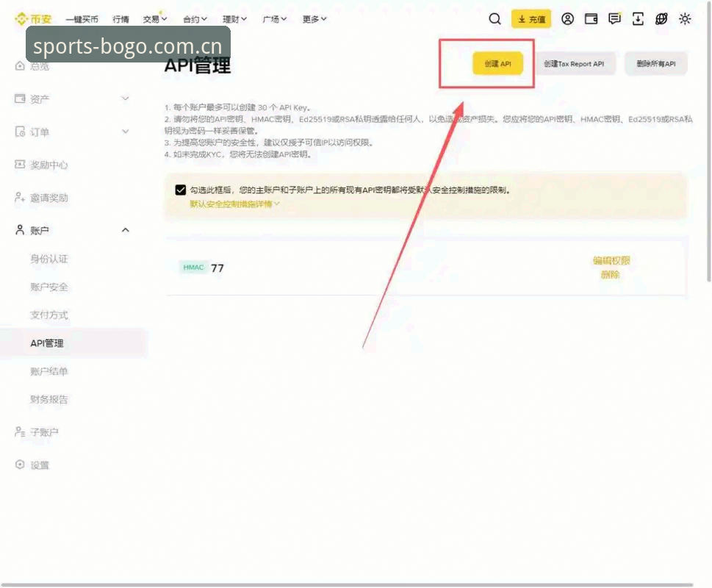Image resolution: width=712 pixels, height=588 pixels.
Task: Expand the 订单 sidebar chevron
Action: [126, 132]
